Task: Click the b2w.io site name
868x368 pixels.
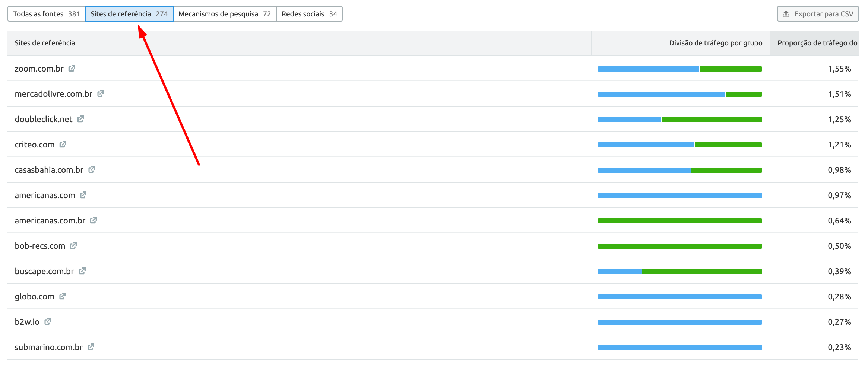Action: point(27,322)
